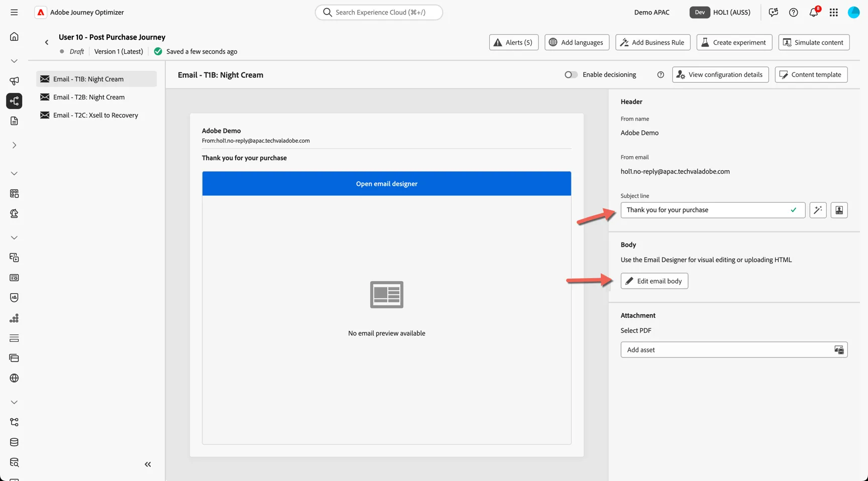
Task: Open HOL1 (AUS5) Dev sandbox selector
Action: click(720, 13)
